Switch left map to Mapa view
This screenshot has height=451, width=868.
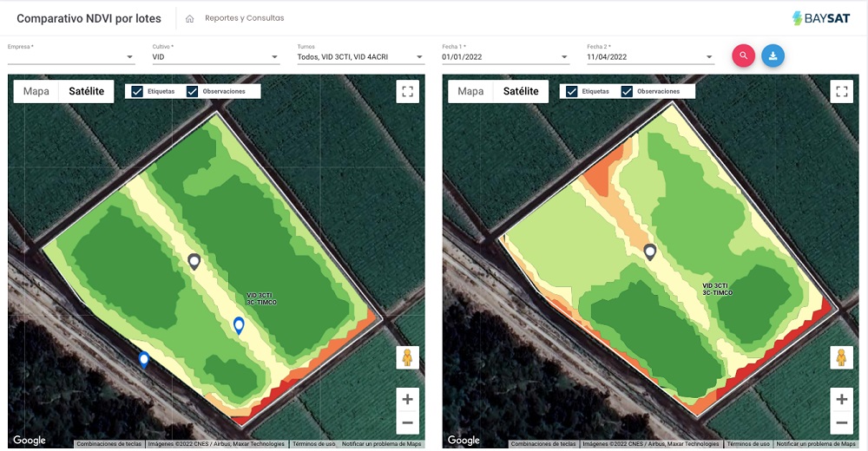click(36, 91)
